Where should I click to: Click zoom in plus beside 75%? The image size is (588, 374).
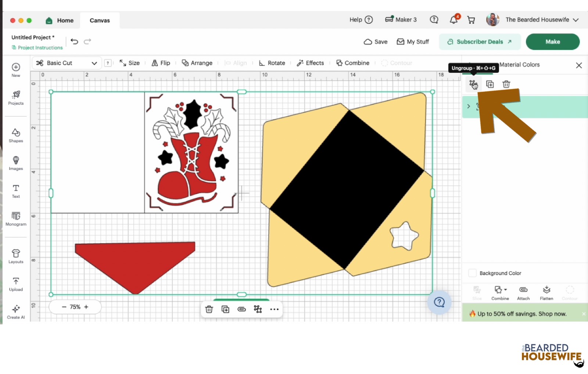86,307
